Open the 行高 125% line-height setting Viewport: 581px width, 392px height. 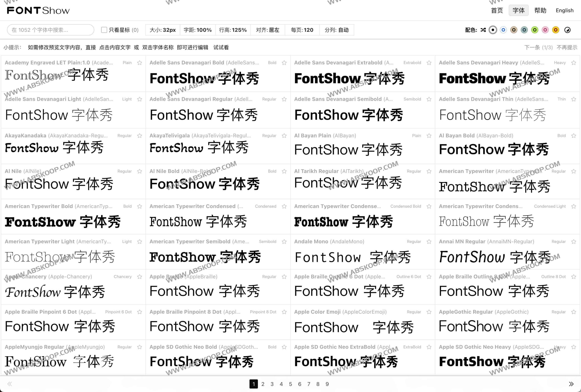click(233, 30)
